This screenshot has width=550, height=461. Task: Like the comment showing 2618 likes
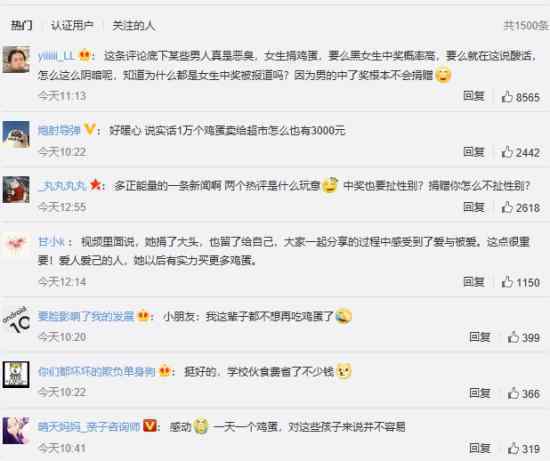click(x=507, y=207)
